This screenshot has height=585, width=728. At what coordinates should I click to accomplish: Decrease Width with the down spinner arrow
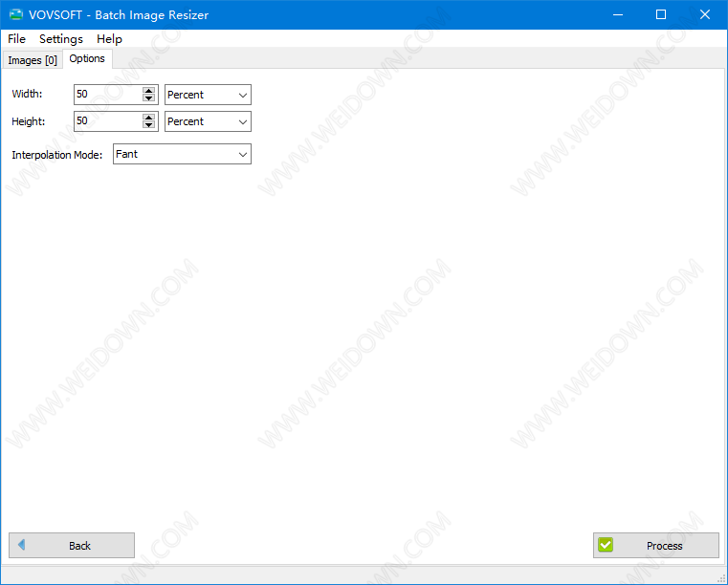(148, 97)
